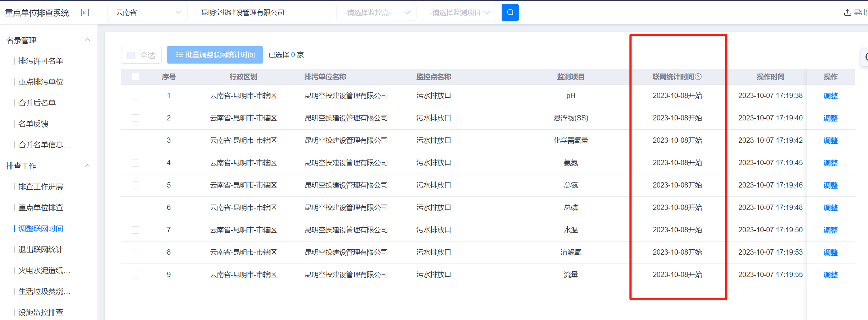Screen dimensions: 868x320
Task: Click 2023-10-08开始 cell in 化学需氧量 row
Action: pyautogui.click(x=677, y=140)
